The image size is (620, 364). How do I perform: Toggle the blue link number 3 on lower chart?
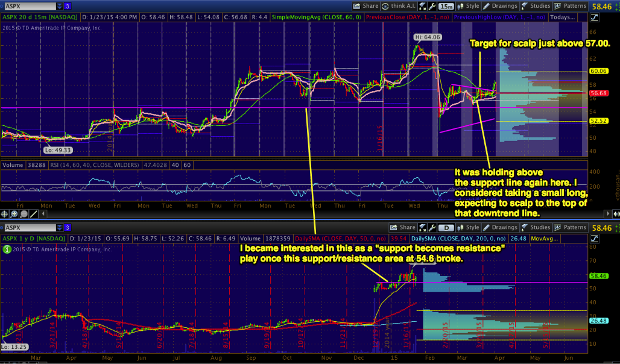pos(69,227)
